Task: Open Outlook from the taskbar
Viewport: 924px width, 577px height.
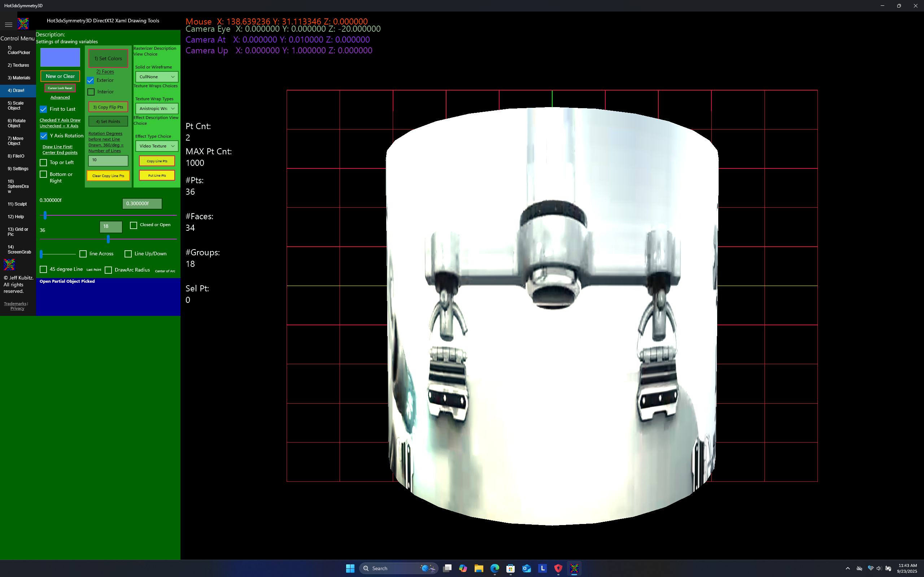Action: pos(527,568)
